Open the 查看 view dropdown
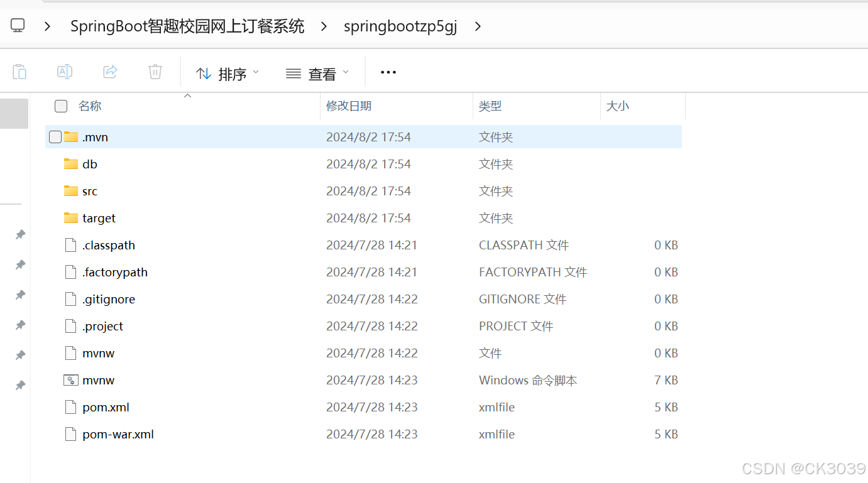Screen dimensions: 868x483 point(317,73)
